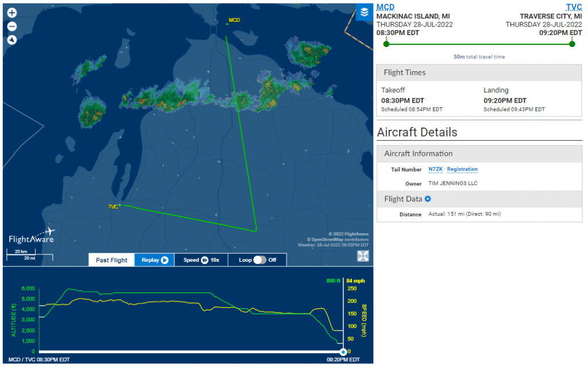Start the flight Replay

[x=154, y=260]
